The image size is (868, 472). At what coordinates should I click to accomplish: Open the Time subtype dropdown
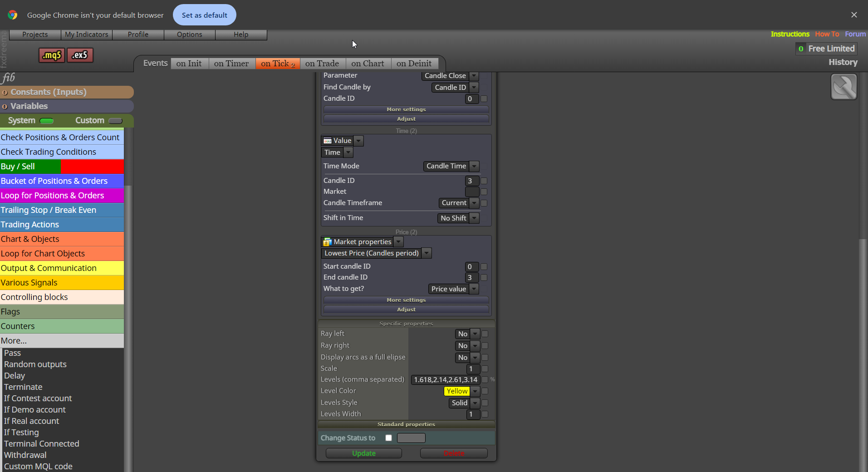[x=348, y=152]
